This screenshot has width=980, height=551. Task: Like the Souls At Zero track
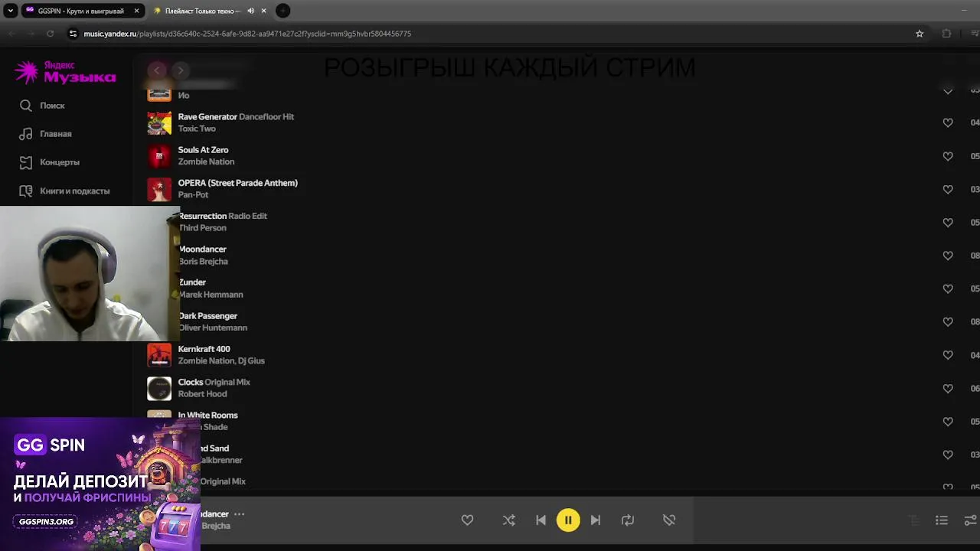tap(948, 156)
